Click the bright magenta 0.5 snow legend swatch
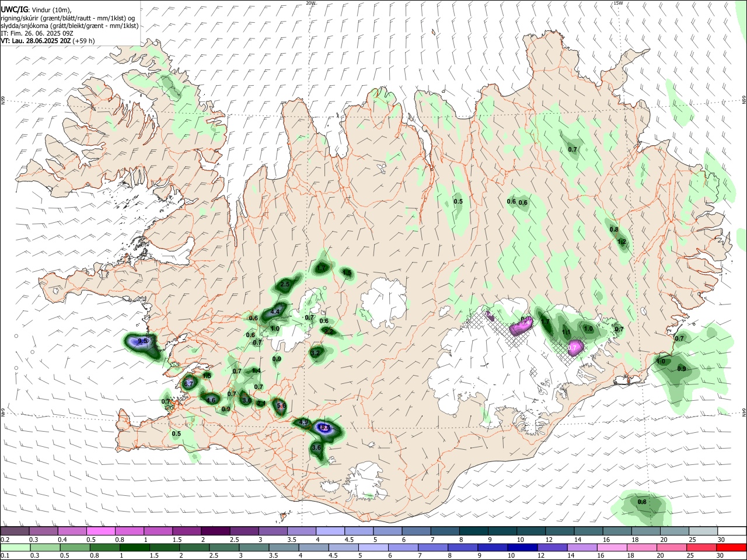Viewport: 747px width, 560px height. (100, 531)
